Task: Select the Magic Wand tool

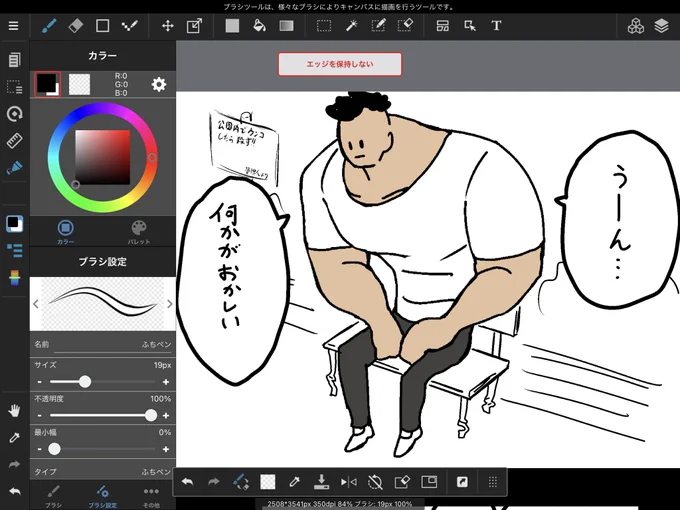Action: (x=351, y=26)
